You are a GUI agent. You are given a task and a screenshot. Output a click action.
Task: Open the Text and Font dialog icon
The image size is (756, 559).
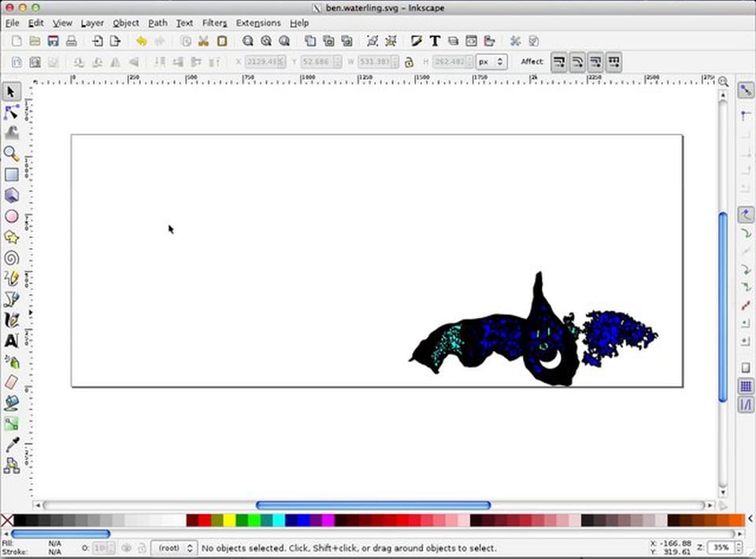click(x=434, y=41)
